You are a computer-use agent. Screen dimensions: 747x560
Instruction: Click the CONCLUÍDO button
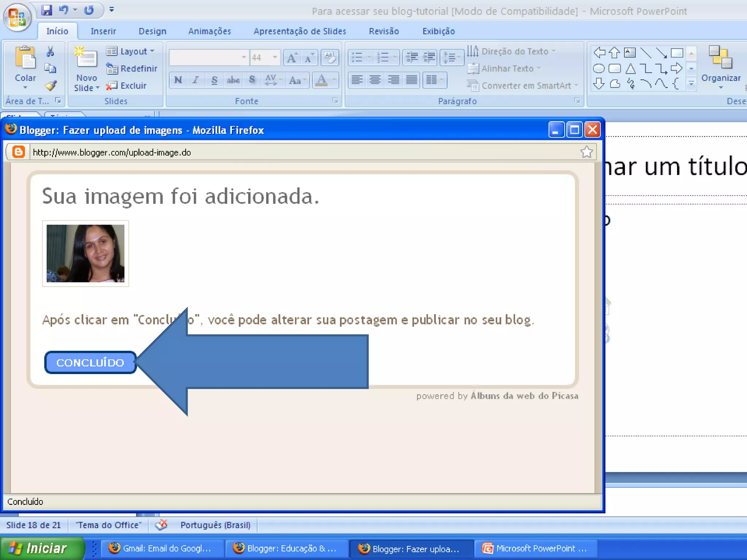click(90, 362)
